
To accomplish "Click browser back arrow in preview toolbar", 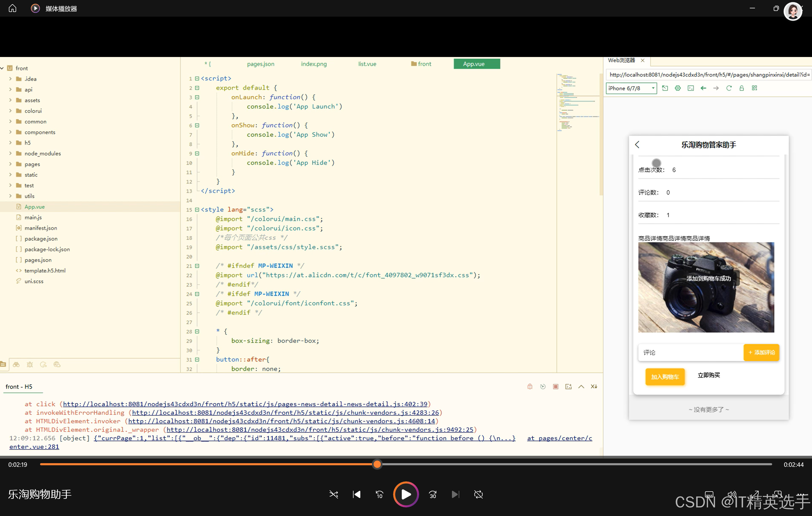I will click(703, 88).
